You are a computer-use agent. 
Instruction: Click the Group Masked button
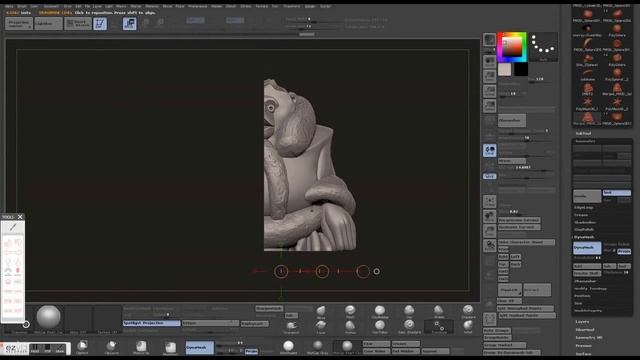pos(504,345)
